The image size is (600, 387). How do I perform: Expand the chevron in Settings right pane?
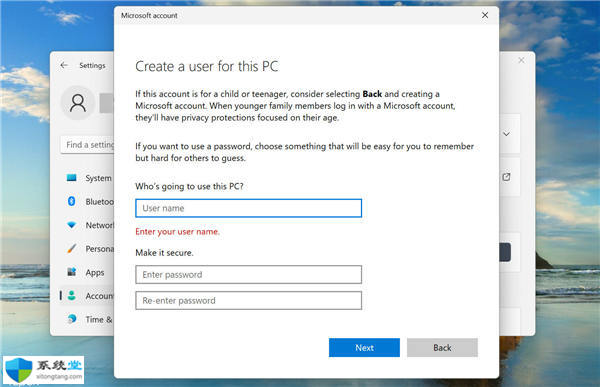point(506,134)
